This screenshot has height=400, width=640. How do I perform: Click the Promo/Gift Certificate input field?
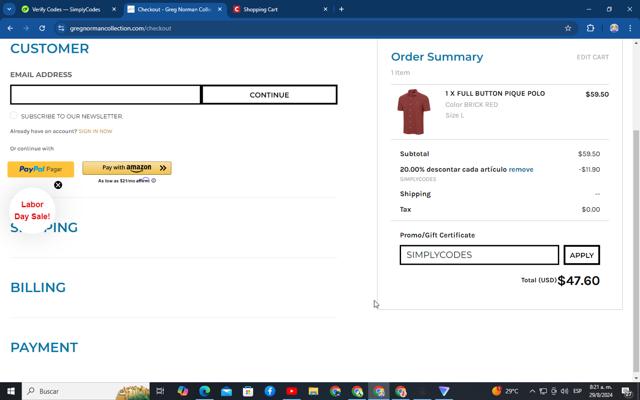[x=479, y=255]
